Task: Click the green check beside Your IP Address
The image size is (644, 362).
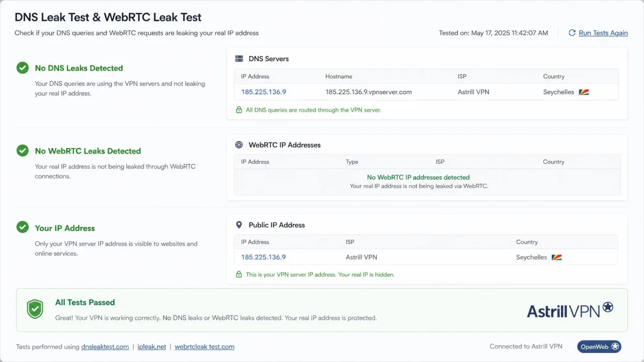Action: (x=23, y=227)
